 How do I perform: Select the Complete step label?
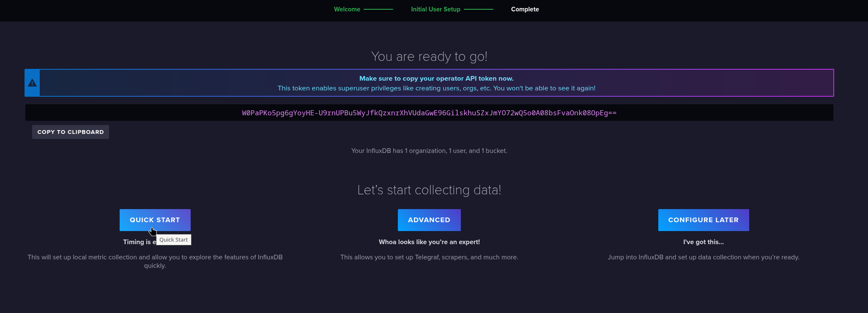[525, 9]
